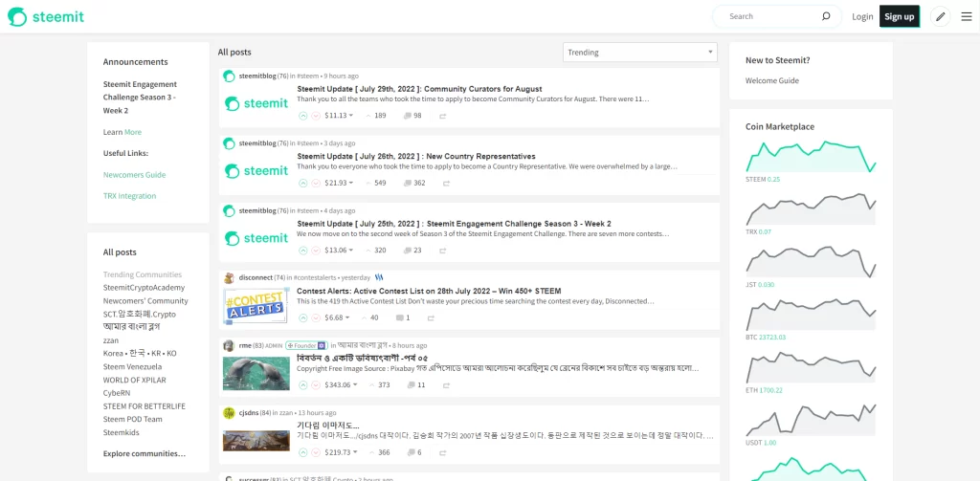Downvote the Contest Alerts post
Screen dimensions: 980x481
[316, 318]
